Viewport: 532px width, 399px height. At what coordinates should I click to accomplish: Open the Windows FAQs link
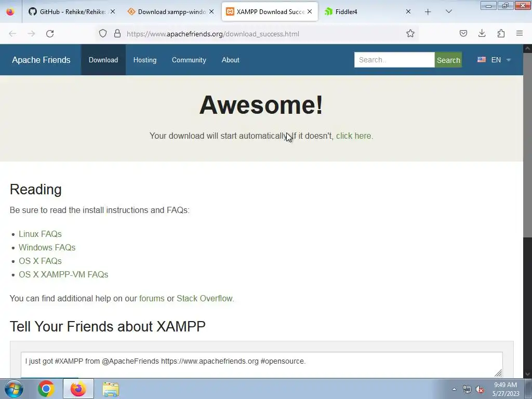click(x=47, y=248)
